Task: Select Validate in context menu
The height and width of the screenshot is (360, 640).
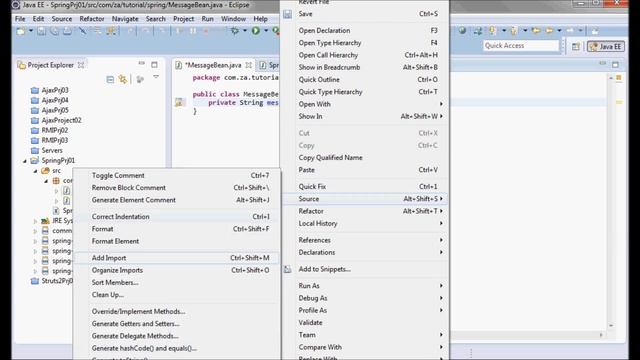Action: [x=365, y=323]
